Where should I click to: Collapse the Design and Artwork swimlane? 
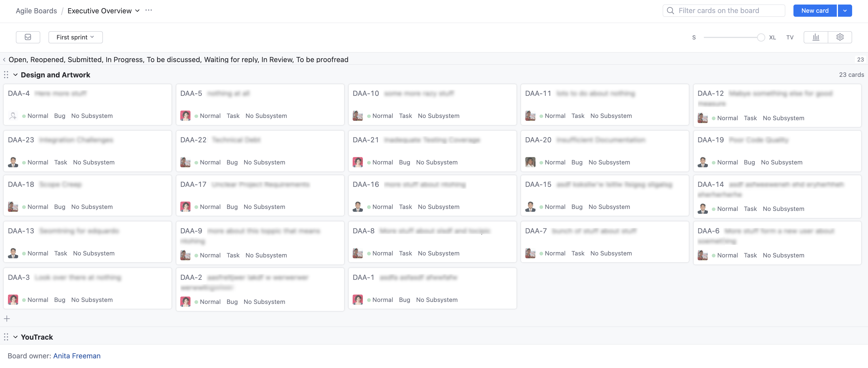coord(16,75)
